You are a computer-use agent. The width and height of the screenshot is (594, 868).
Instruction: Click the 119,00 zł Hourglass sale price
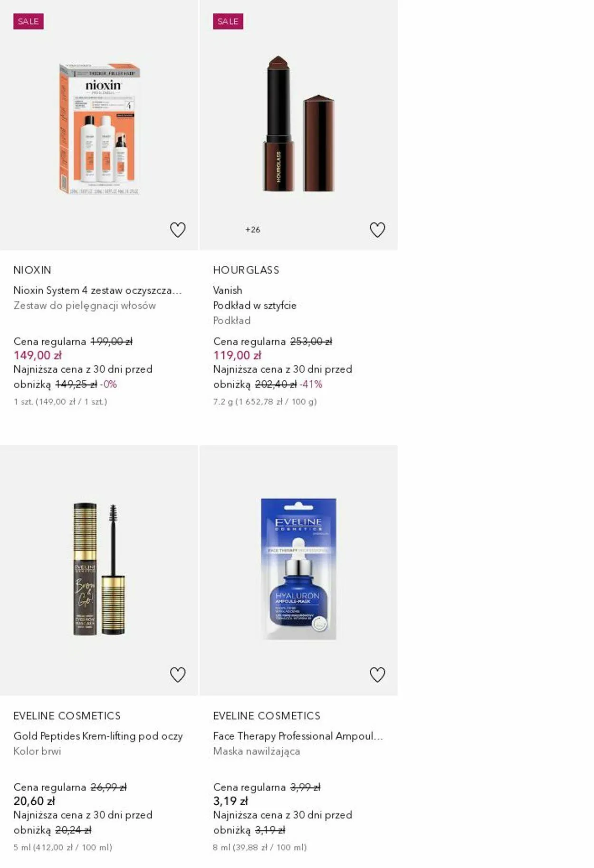click(x=237, y=355)
